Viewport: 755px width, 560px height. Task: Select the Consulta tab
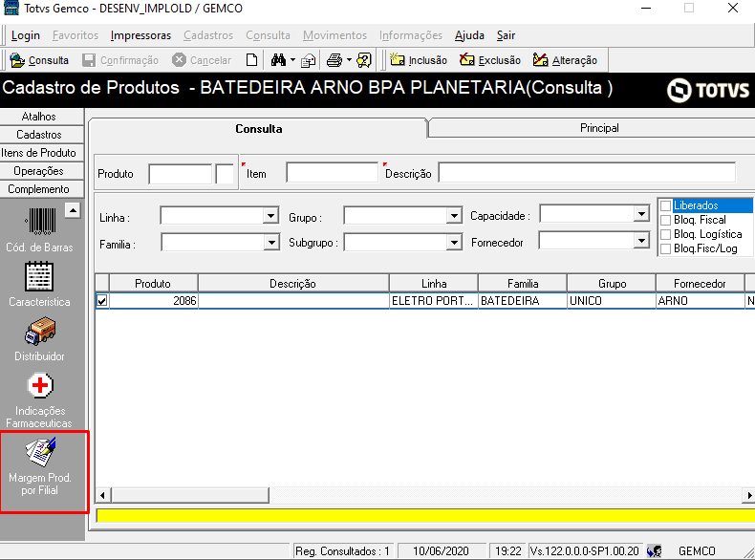click(259, 129)
